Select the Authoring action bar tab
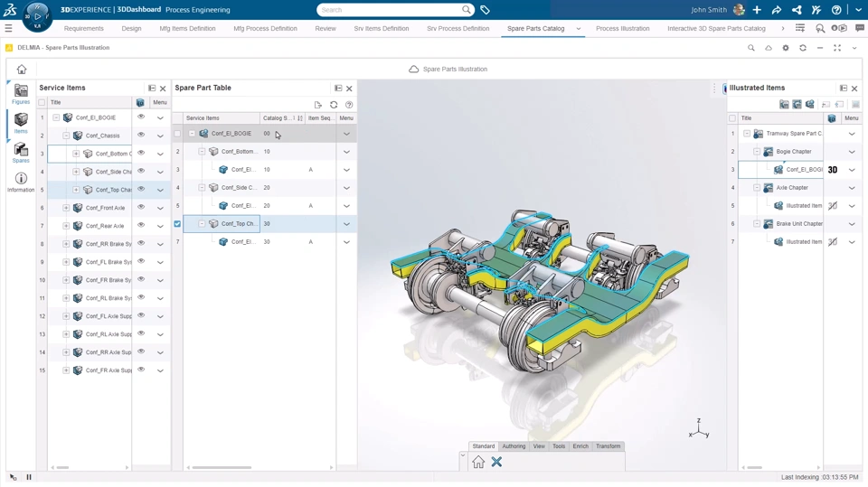Screen dimensions: 868x487 pos(514,446)
